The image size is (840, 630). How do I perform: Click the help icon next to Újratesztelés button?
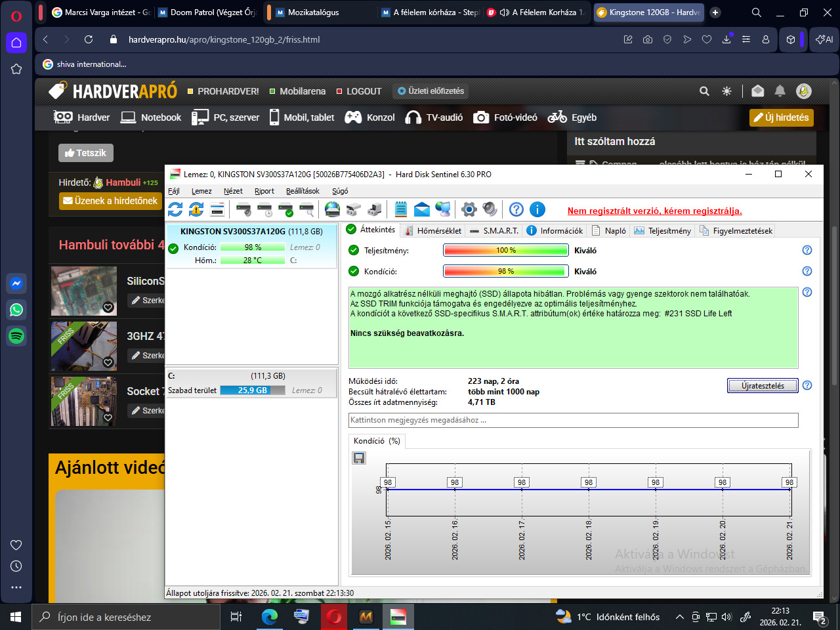click(x=807, y=385)
